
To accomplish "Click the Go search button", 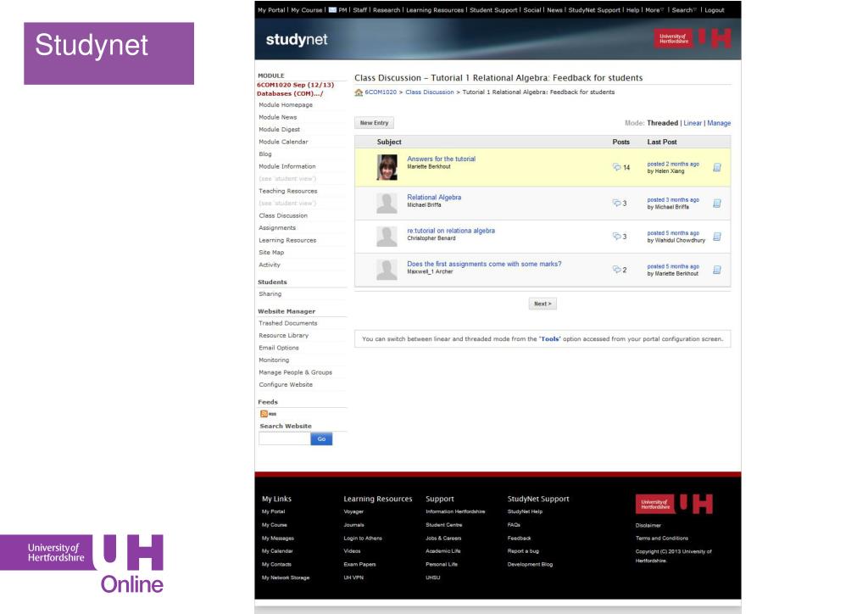I will click(321, 439).
